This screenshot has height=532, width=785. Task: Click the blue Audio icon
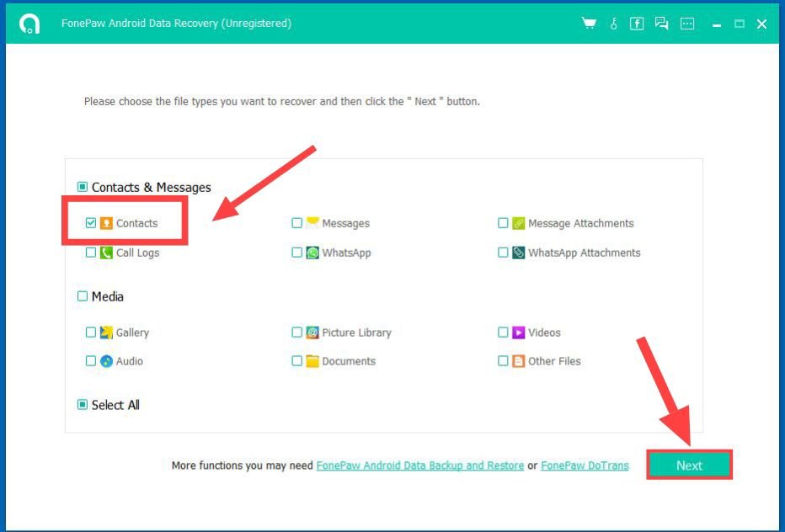106,361
